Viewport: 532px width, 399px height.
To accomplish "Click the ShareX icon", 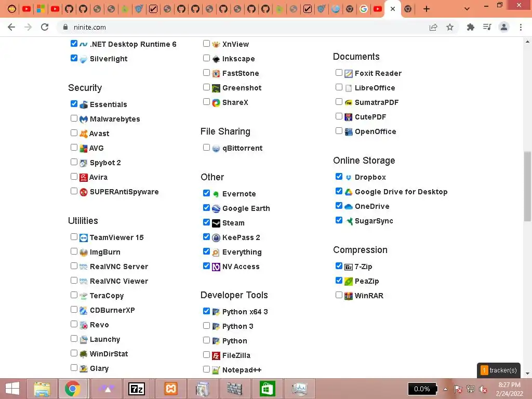I will [x=216, y=102].
